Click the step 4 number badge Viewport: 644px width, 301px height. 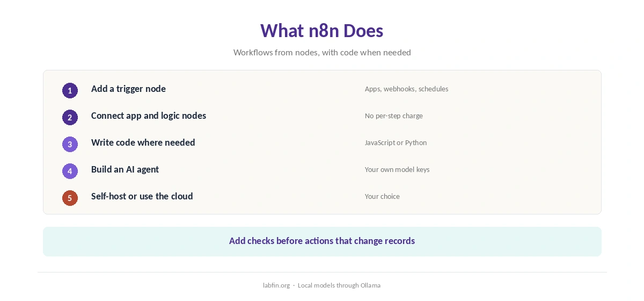pyautogui.click(x=70, y=171)
